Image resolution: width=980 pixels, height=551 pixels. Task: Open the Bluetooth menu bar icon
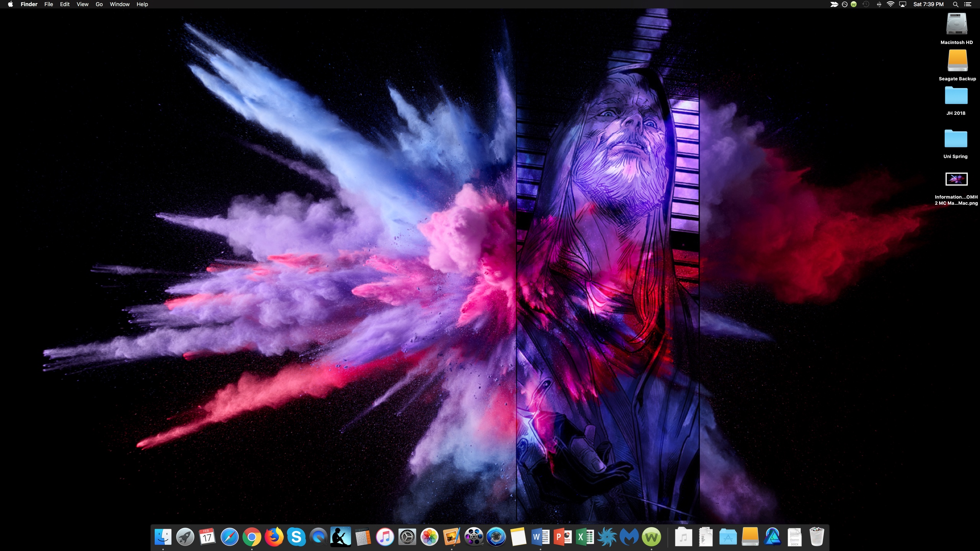879,4
